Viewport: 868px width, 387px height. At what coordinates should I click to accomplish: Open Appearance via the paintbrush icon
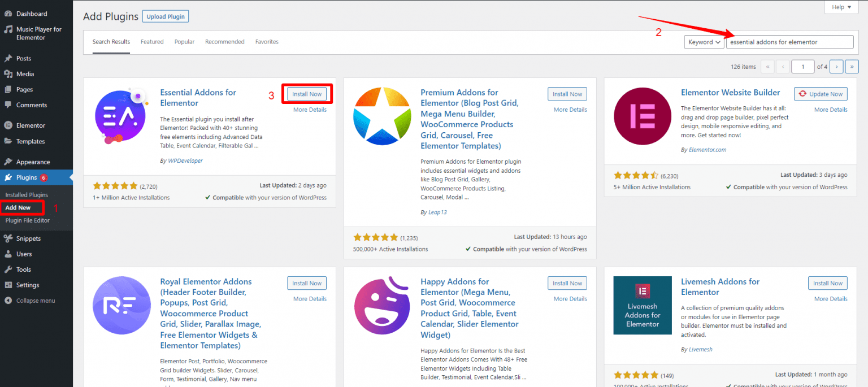pos(8,162)
